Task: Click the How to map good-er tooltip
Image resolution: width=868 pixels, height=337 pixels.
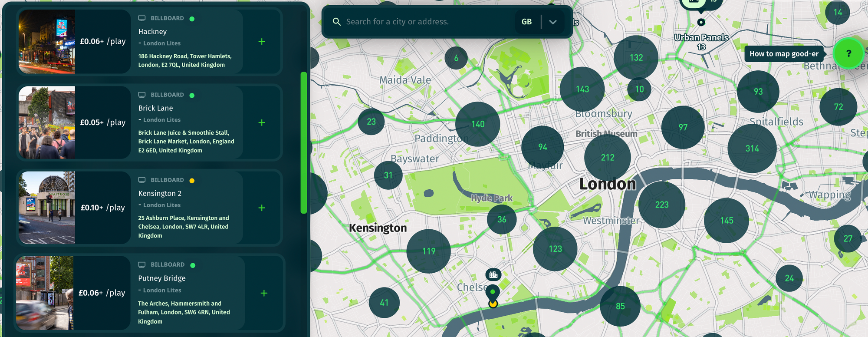Action: pos(784,54)
